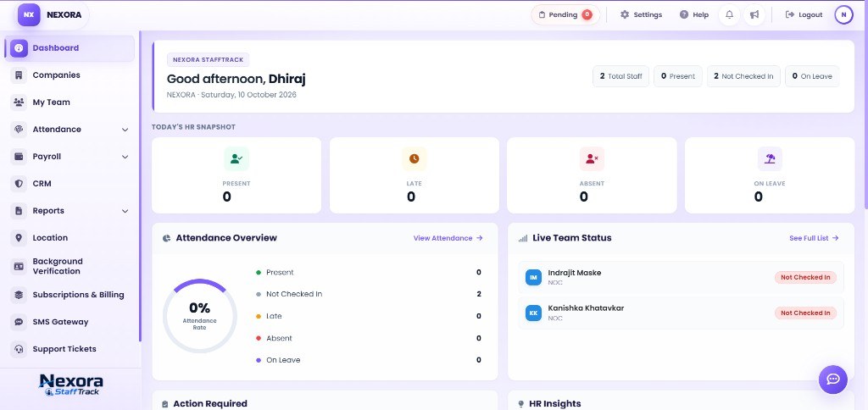The height and width of the screenshot is (410, 868).
Task: Open the Pending requests button
Action: click(x=565, y=15)
